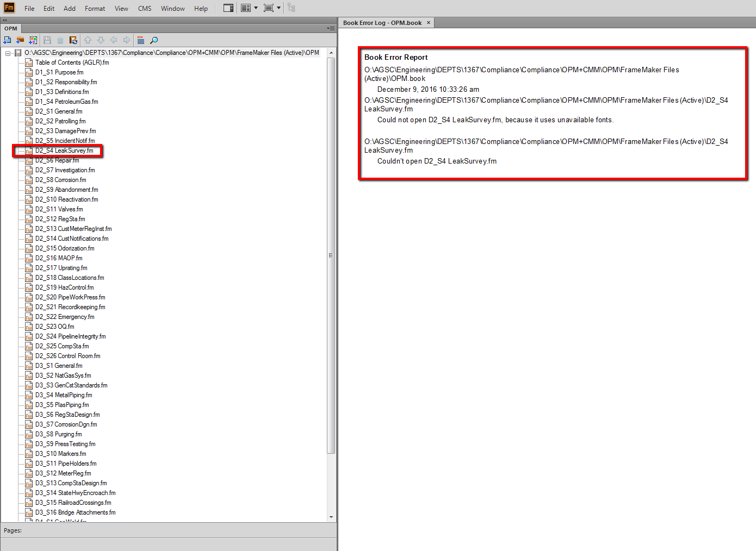The height and width of the screenshot is (551, 756).
Task: Click the file icon beside D1_S1 Purpose.fm
Action: 29,72
